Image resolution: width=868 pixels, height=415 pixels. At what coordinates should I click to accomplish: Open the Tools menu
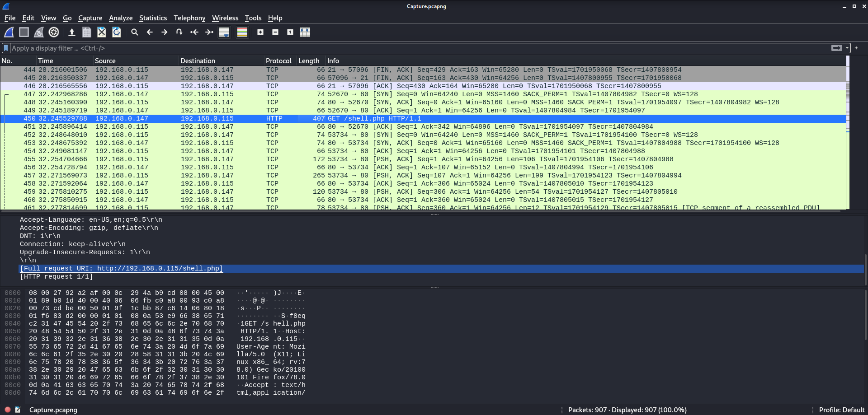[253, 18]
